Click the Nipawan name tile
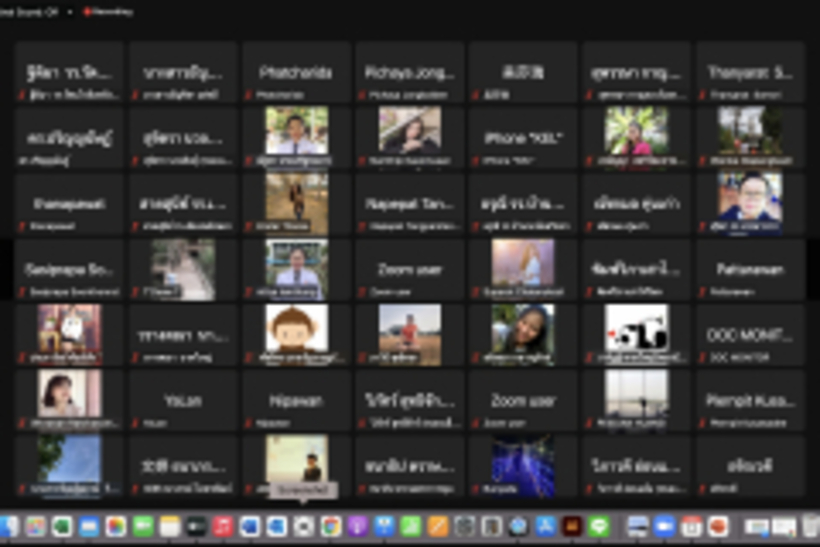Image resolution: width=820 pixels, height=547 pixels. pos(296,400)
